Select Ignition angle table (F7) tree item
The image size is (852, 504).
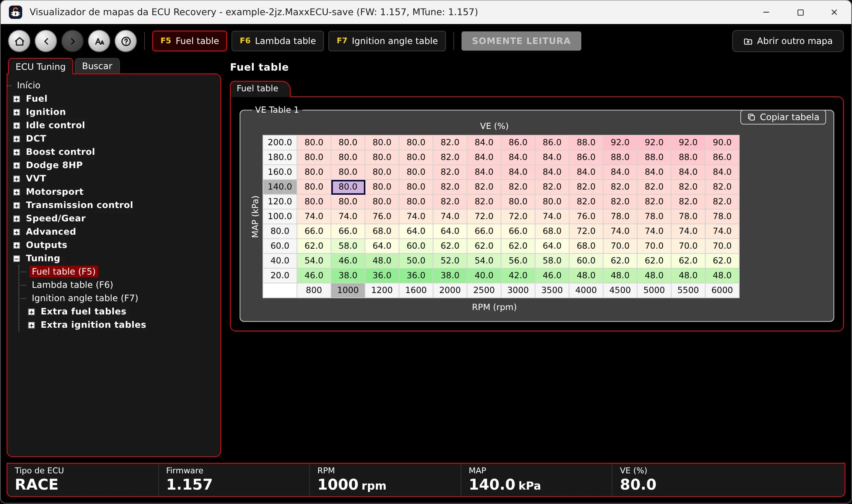tap(85, 298)
